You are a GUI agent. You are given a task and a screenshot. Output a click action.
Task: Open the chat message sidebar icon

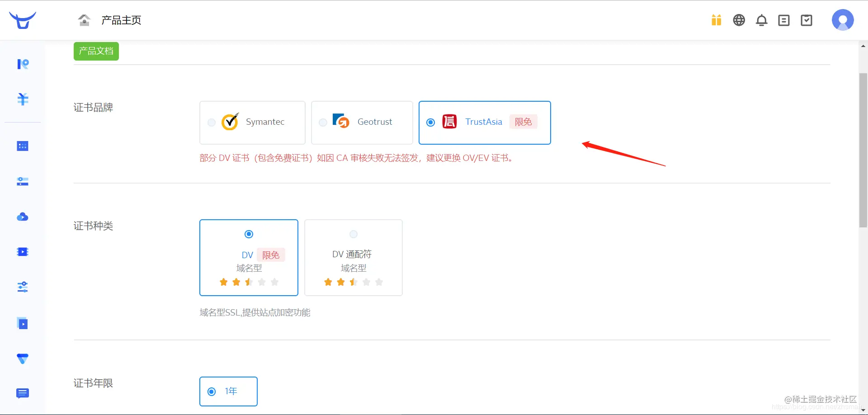(x=23, y=393)
